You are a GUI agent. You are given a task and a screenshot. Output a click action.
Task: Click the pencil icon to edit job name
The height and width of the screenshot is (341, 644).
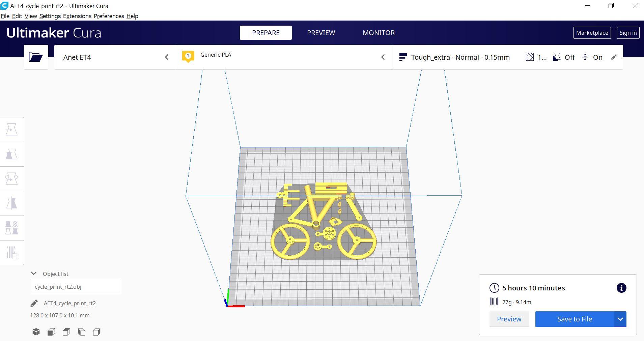pyautogui.click(x=34, y=303)
